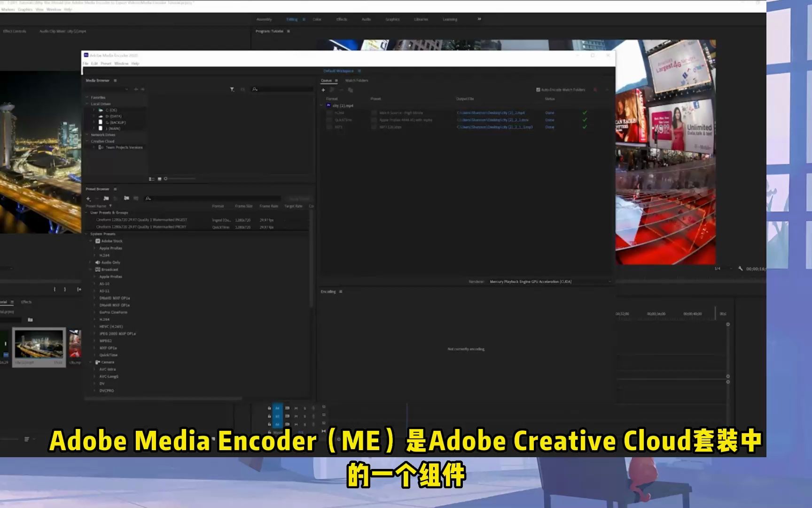Click the new preset group folder icon
The height and width of the screenshot is (508, 812).
coord(106,198)
